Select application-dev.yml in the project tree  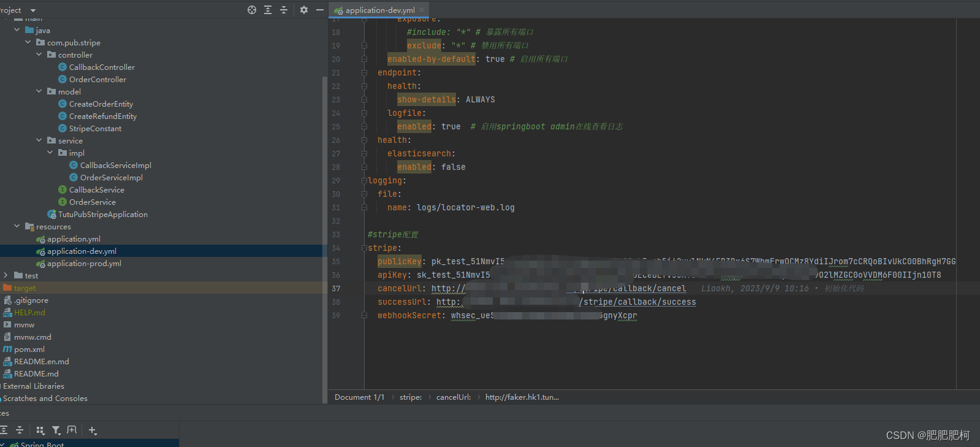pyautogui.click(x=82, y=251)
